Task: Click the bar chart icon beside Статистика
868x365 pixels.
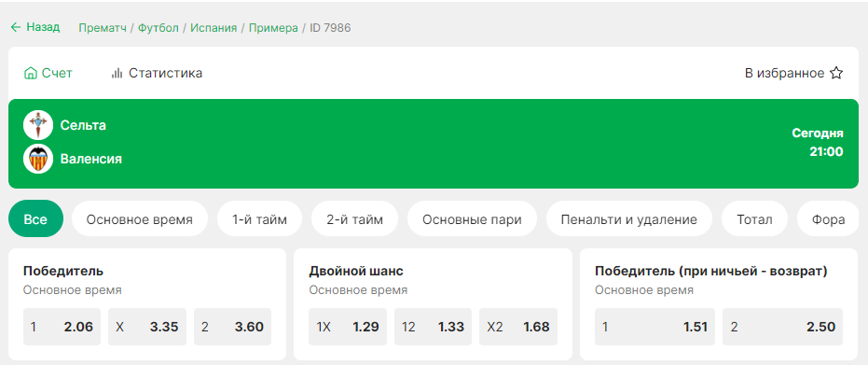Action: [117, 73]
